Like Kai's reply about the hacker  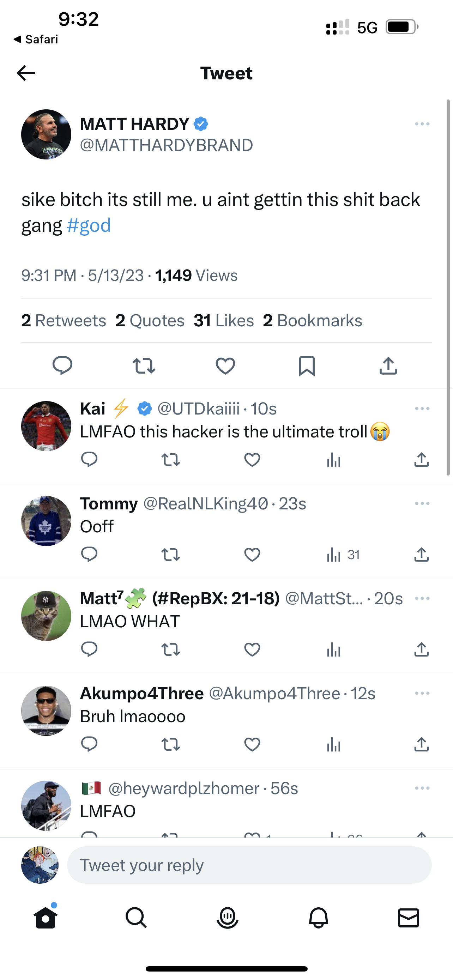pyautogui.click(x=252, y=460)
